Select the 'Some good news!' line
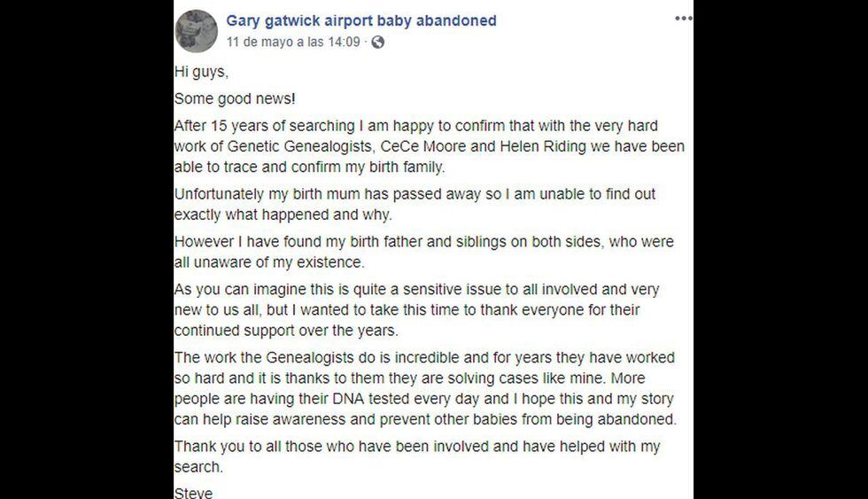The height and width of the screenshot is (499, 868). point(235,98)
